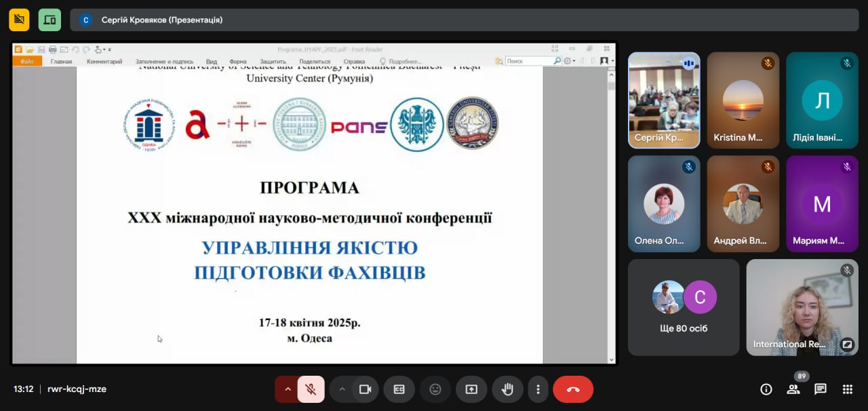Click the yellow icon at the top left
Image resolution: width=868 pixels, height=411 pixels.
point(19,20)
